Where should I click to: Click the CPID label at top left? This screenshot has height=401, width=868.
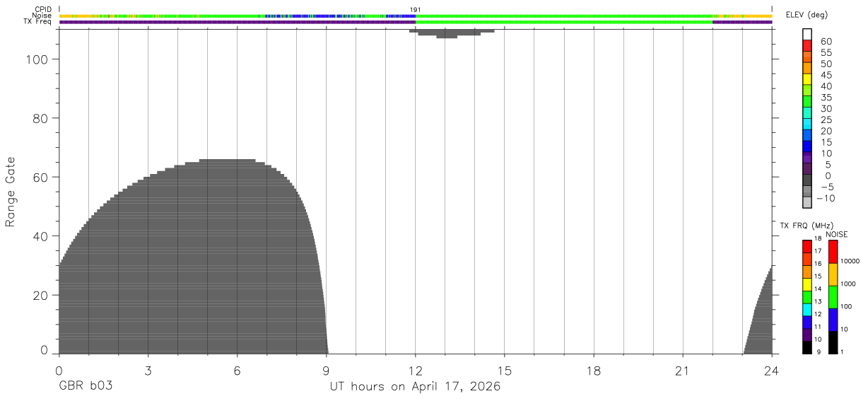(x=43, y=9)
